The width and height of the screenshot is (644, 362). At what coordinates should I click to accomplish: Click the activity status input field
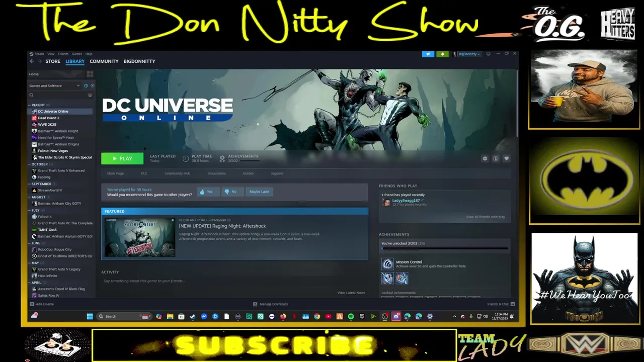coord(234,281)
